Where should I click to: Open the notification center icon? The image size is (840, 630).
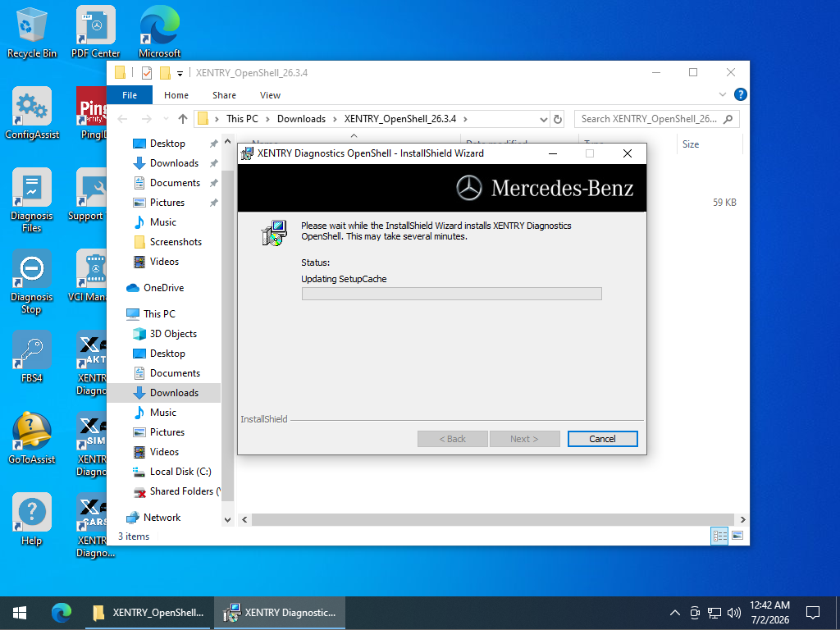[813, 612]
